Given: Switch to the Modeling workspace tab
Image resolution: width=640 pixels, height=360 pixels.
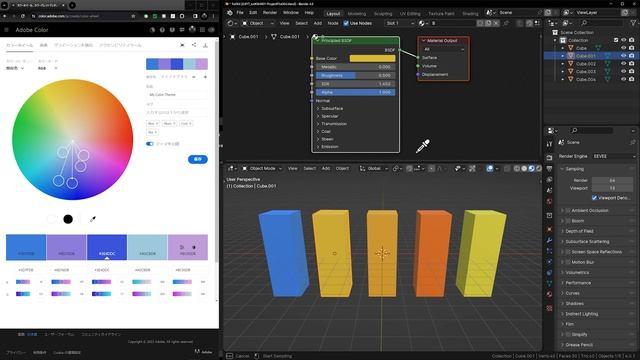Looking at the screenshot, I should click(357, 13).
